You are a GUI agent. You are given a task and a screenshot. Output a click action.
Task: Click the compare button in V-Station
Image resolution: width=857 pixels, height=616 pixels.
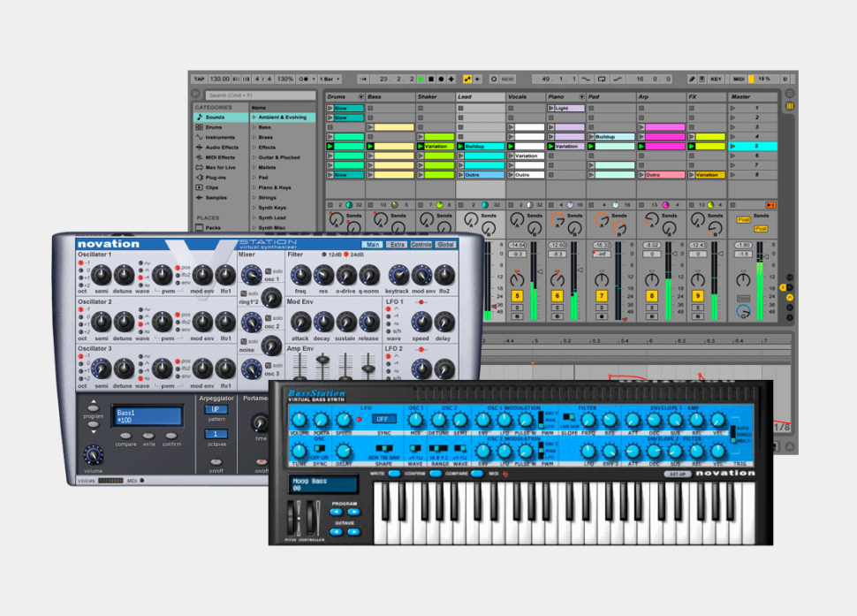pos(125,436)
